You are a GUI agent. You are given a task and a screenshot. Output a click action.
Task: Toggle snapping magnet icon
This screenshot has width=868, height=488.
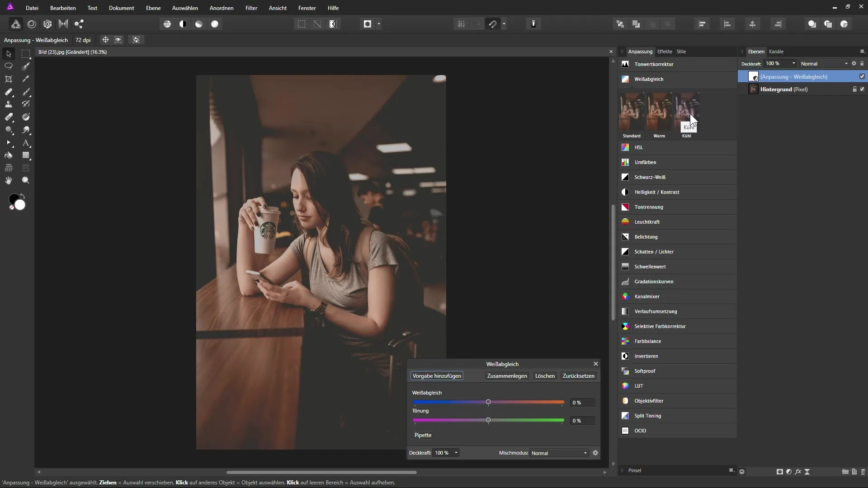click(493, 24)
